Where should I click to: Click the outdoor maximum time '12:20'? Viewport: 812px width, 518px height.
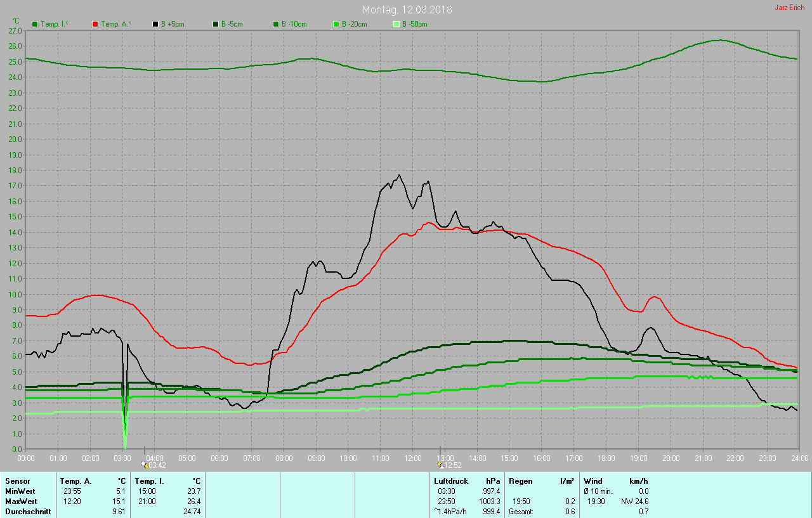[x=72, y=502]
